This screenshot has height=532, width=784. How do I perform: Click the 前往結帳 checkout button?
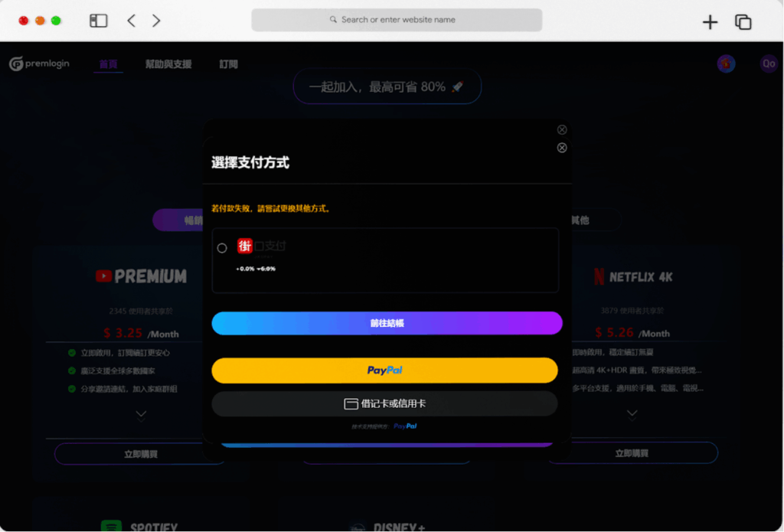pyautogui.click(x=387, y=323)
